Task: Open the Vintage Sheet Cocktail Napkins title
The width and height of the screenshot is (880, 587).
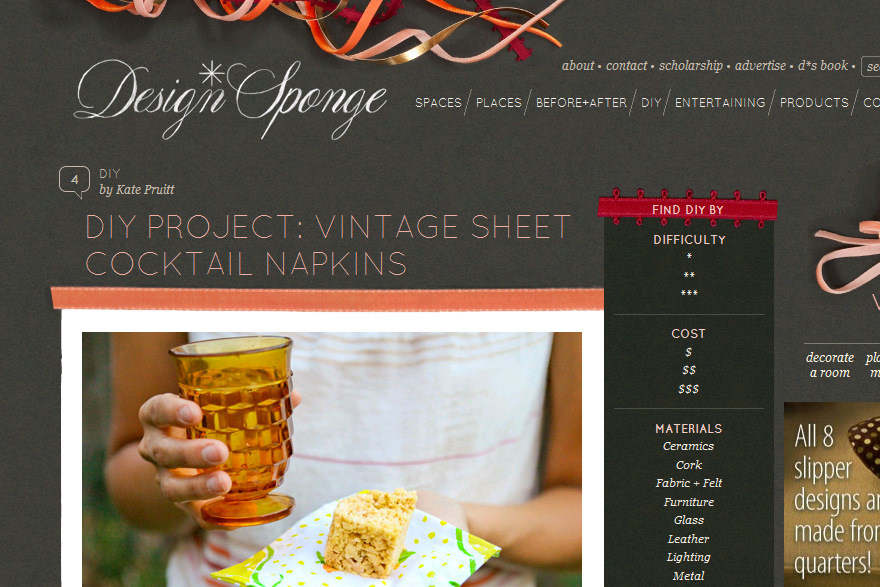Action: pyautogui.click(x=328, y=245)
